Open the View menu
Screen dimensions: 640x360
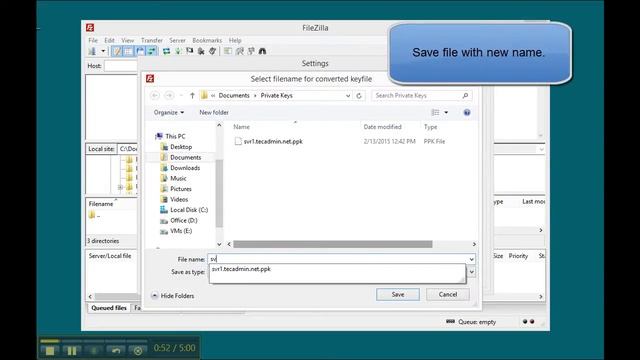click(x=128, y=40)
